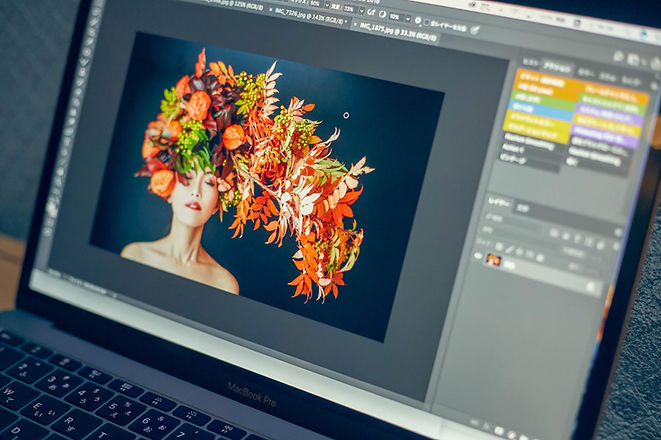Lock layer position icon

pyautogui.click(x=519, y=252)
